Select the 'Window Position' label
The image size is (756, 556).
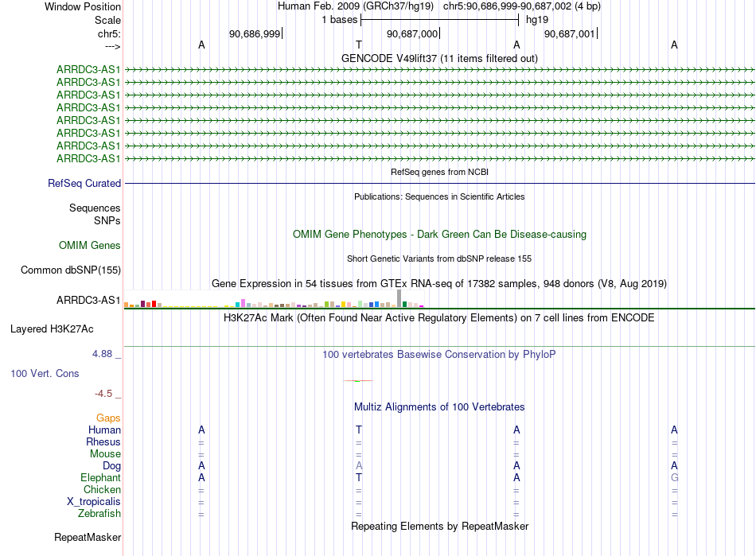pyautogui.click(x=83, y=6)
